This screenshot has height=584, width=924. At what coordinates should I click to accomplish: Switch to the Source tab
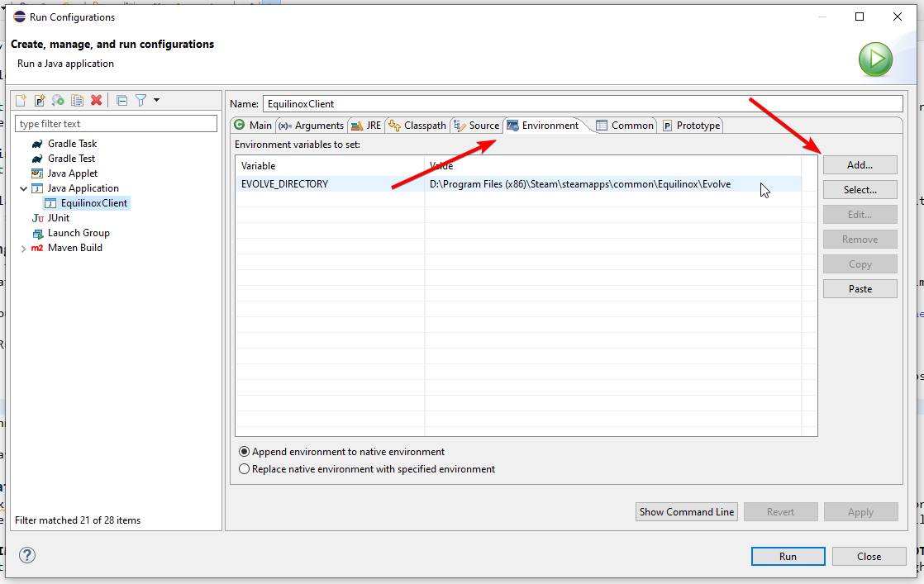pyautogui.click(x=476, y=126)
